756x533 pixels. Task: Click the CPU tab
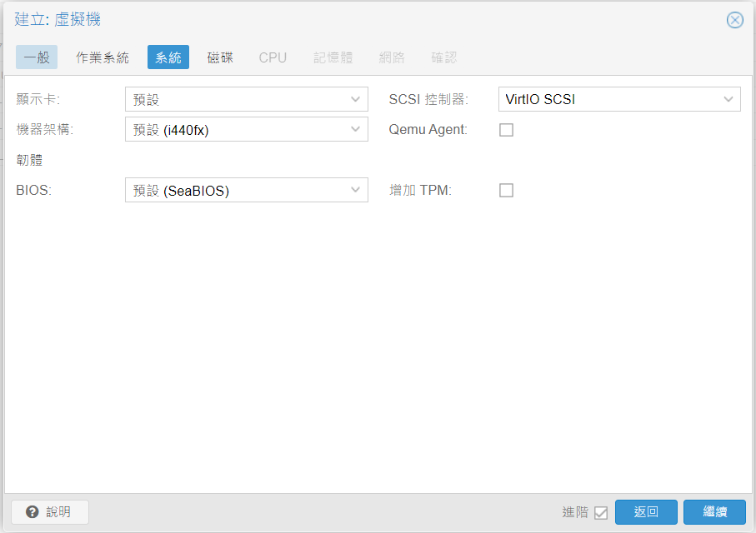pyautogui.click(x=273, y=57)
